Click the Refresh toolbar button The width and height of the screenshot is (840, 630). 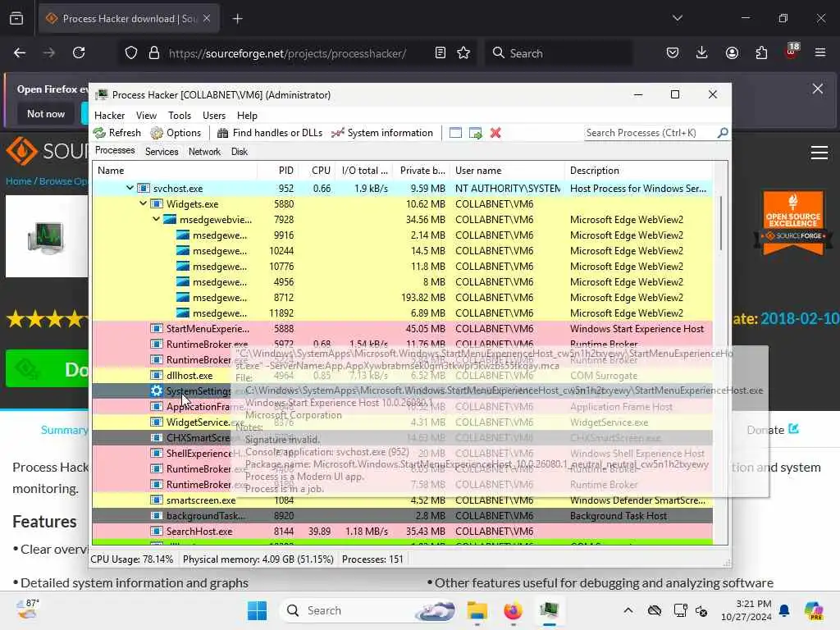coord(117,133)
